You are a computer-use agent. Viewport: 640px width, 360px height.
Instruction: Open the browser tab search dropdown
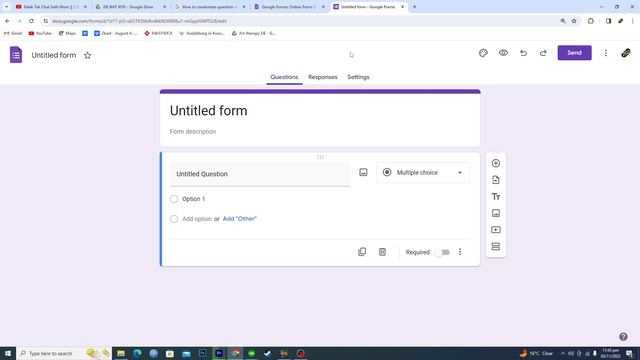click(7, 7)
